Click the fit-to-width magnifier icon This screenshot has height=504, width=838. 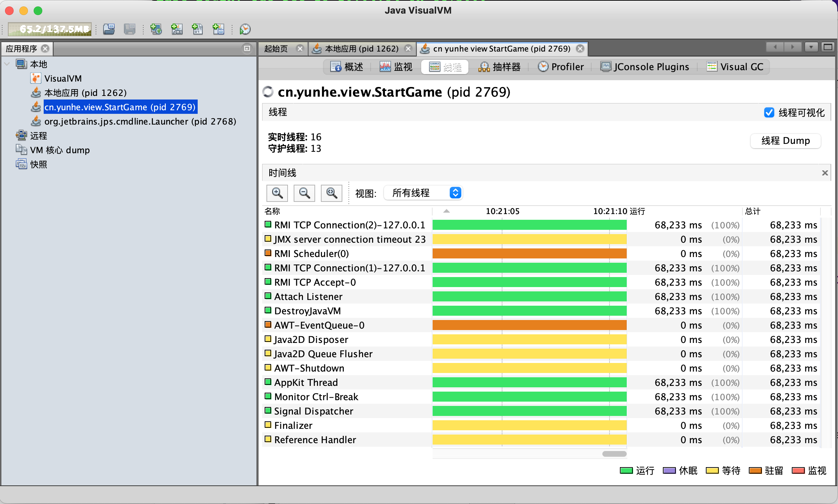point(331,193)
